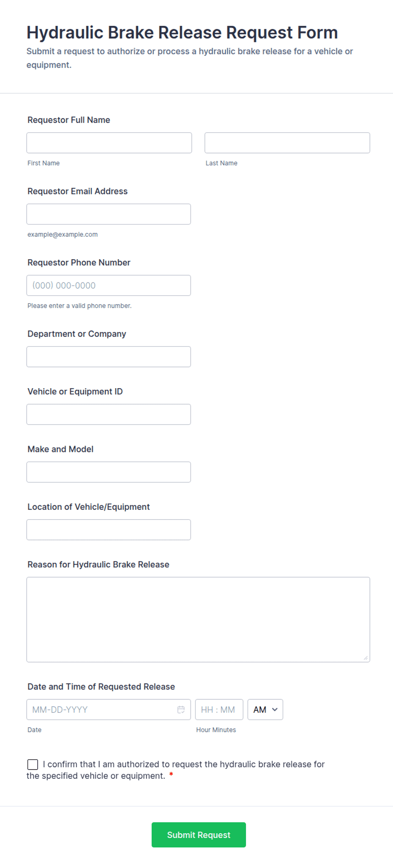Select the HH : MM time field
Screen dimensions: 393x868
pyautogui.click(x=219, y=709)
